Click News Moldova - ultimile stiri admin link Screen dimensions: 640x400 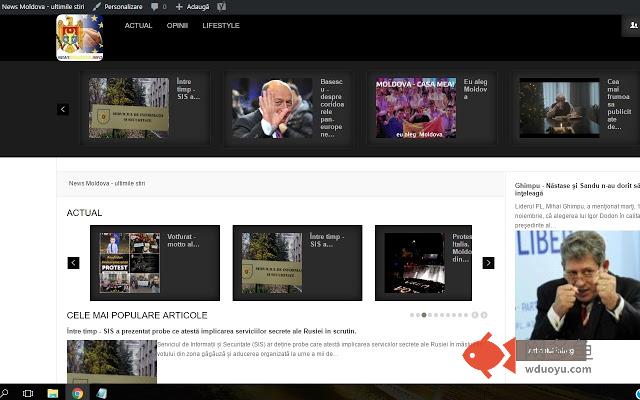coord(43,6)
